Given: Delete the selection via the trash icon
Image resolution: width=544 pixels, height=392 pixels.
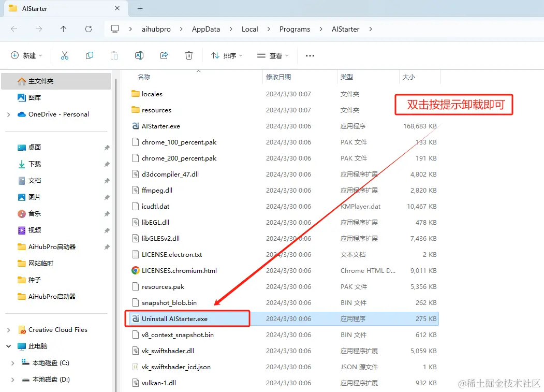Looking at the screenshot, I should (188, 55).
